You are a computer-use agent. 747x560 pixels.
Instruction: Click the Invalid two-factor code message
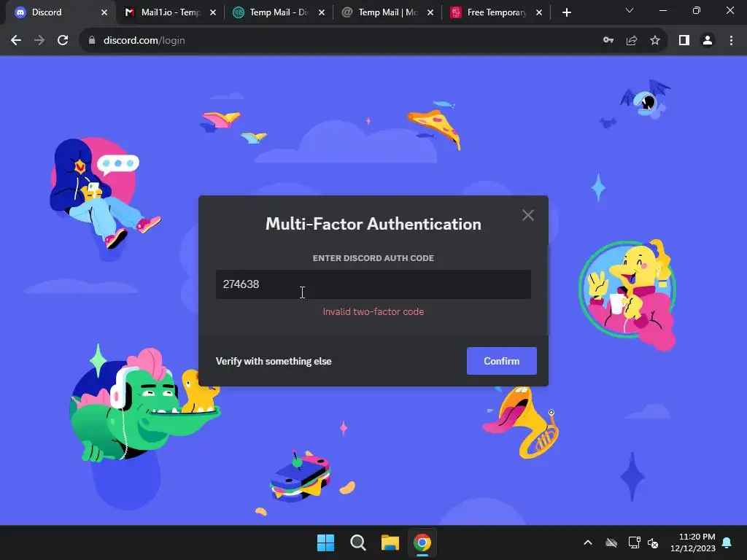coord(373,311)
